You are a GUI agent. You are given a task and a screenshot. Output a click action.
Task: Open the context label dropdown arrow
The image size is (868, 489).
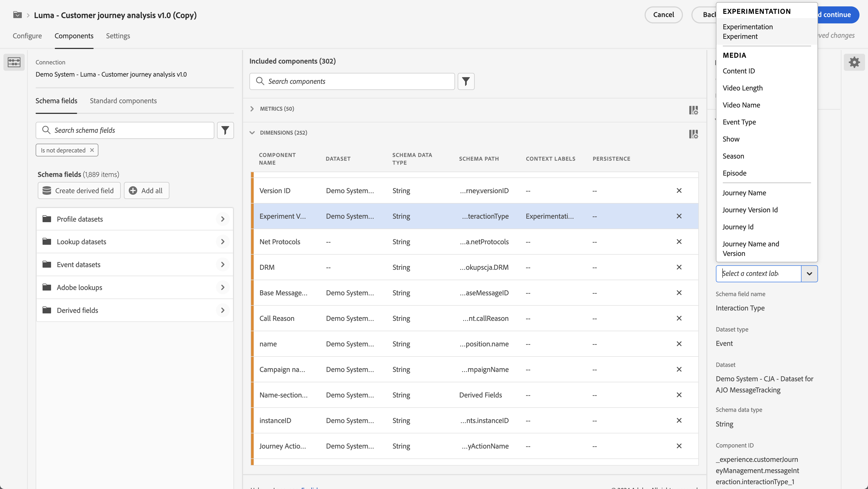[x=809, y=273]
